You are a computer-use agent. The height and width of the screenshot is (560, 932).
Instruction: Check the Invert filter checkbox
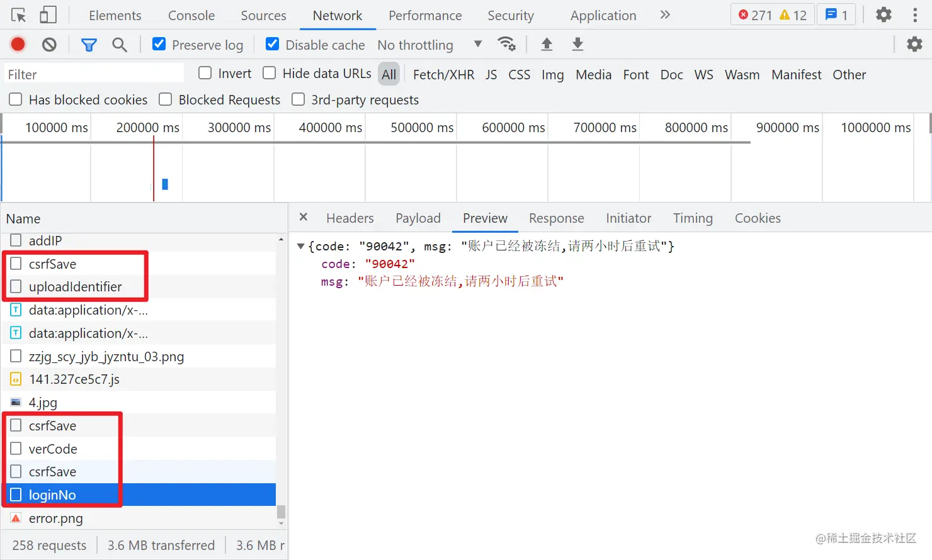tap(205, 73)
